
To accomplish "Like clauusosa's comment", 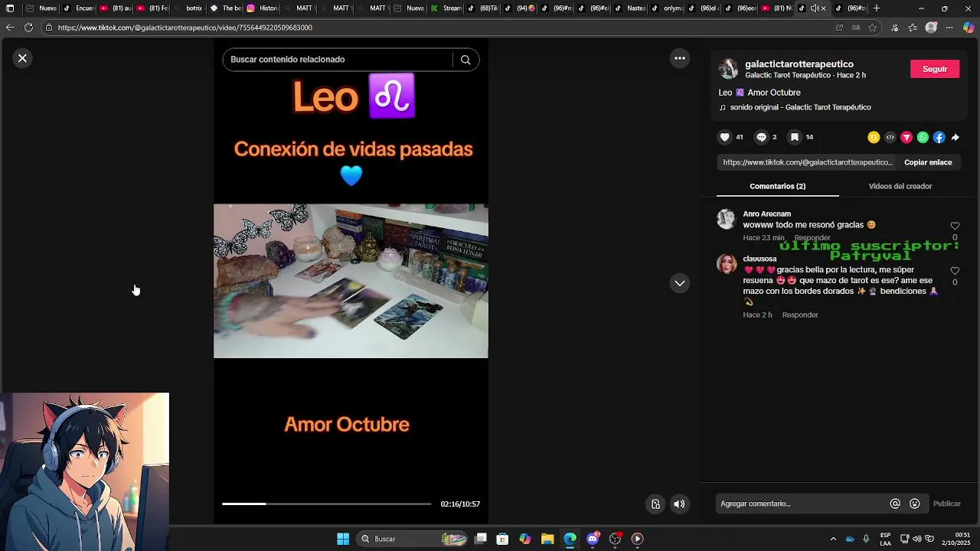I will pos(955,271).
